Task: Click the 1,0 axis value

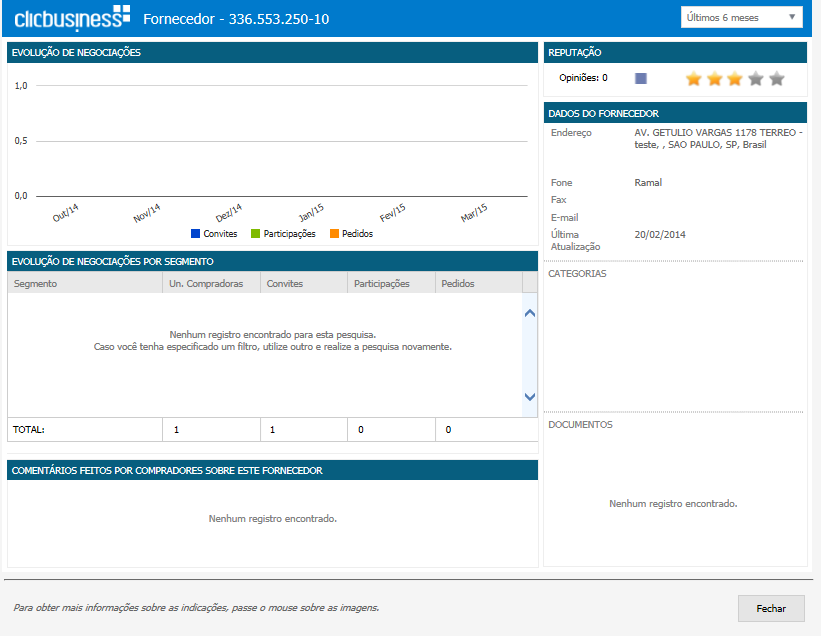Action: pos(21,86)
